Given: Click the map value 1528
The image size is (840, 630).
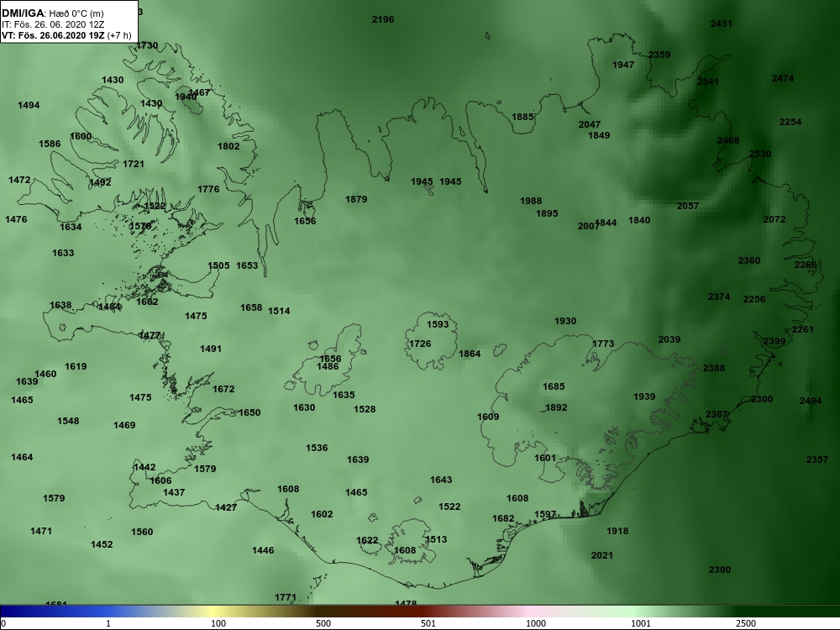Looking at the screenshot, I should pyautogui.click(x=365, y=409).
